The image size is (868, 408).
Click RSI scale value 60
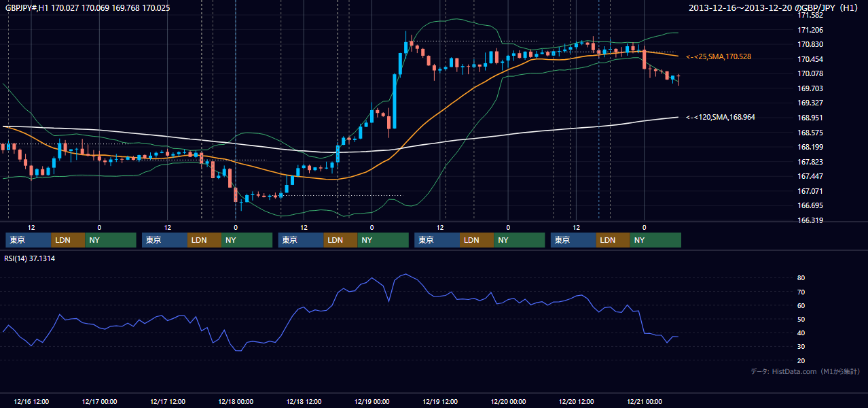(x=801, y=305)
